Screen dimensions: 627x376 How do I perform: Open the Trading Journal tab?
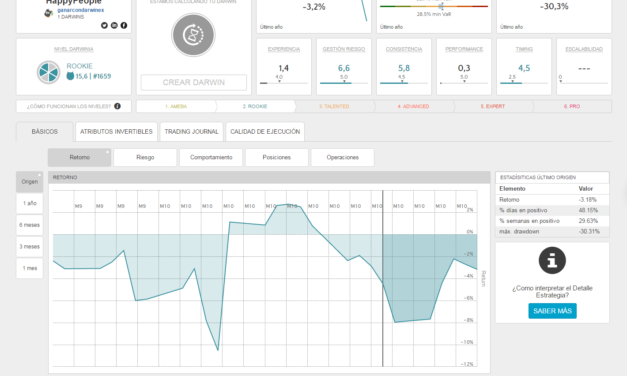point(192,132)
